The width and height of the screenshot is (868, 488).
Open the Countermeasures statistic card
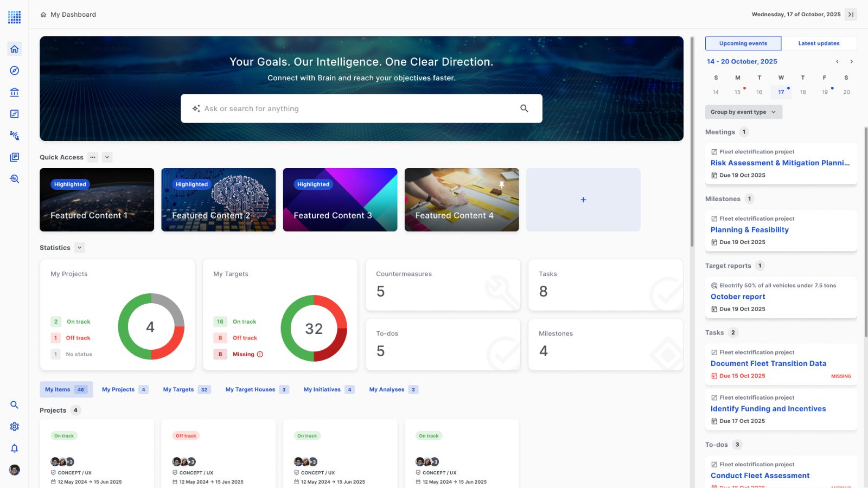coord(443,285)
